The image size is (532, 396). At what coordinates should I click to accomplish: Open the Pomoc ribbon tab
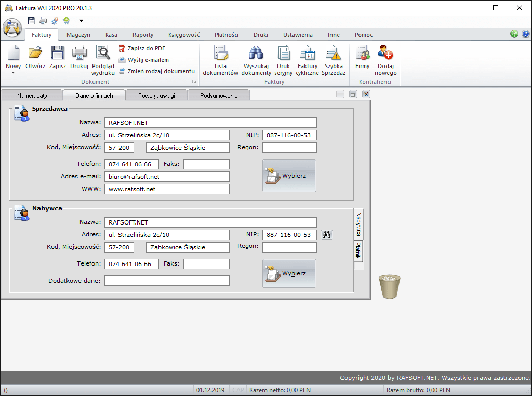pos(364,35)
